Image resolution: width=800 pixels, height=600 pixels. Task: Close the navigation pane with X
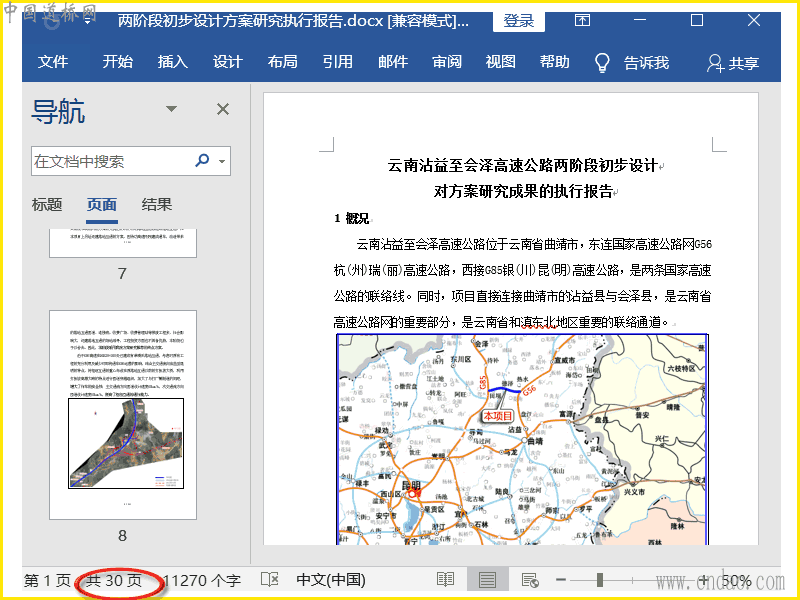[x=223, y=110]
